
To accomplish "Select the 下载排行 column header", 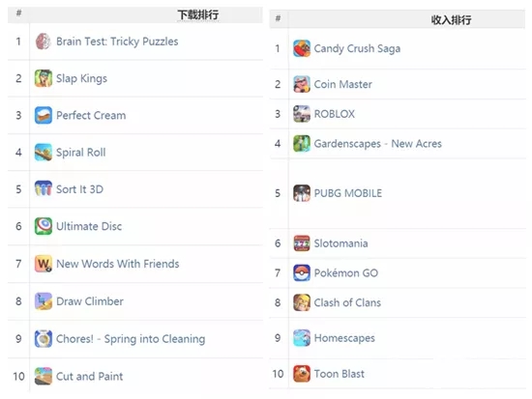I will [198, 14].
